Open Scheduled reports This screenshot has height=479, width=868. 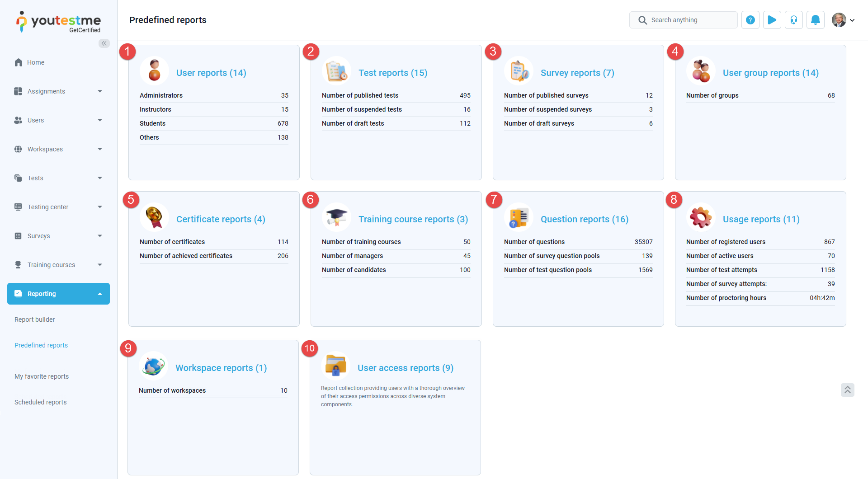coord(40,402)
